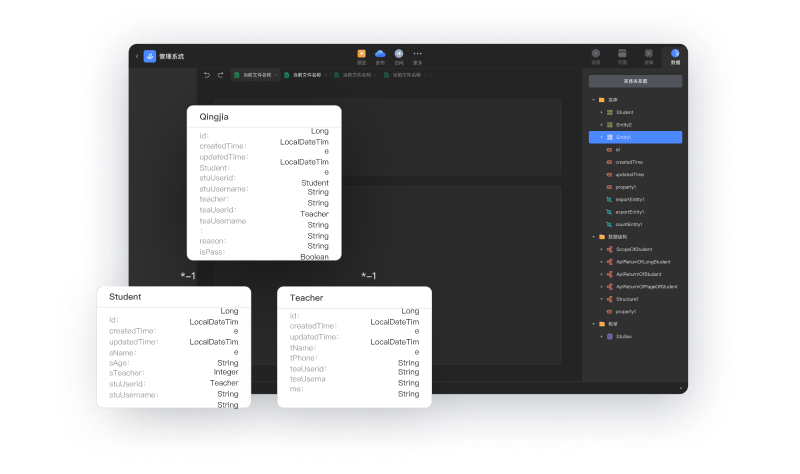Click the 发布 cloud publish icon
The height and width of the screenshot is (474, 800).
pyautogui.click(x=380, y=54)
